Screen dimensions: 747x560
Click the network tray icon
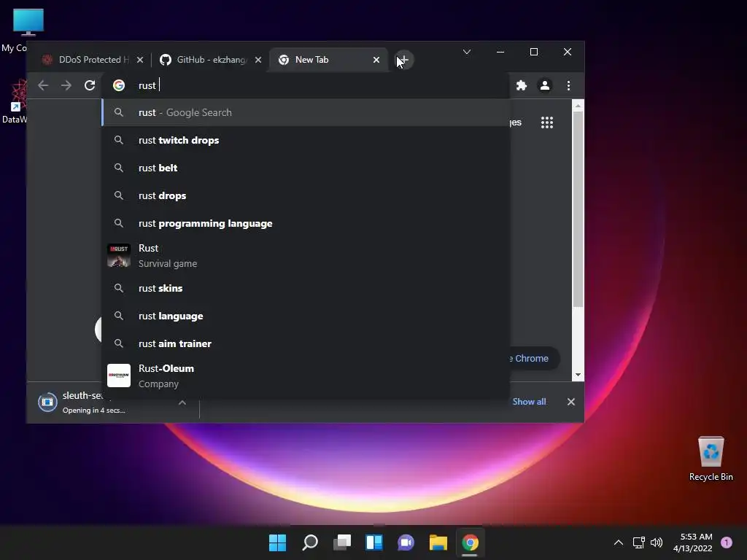pos(638,542)
